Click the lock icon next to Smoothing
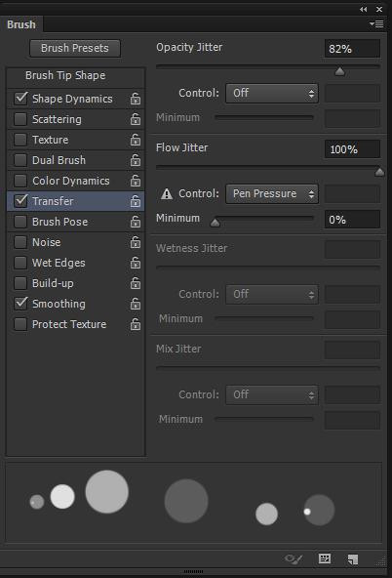Screen dimensions: 392x578 coord(136,304)
